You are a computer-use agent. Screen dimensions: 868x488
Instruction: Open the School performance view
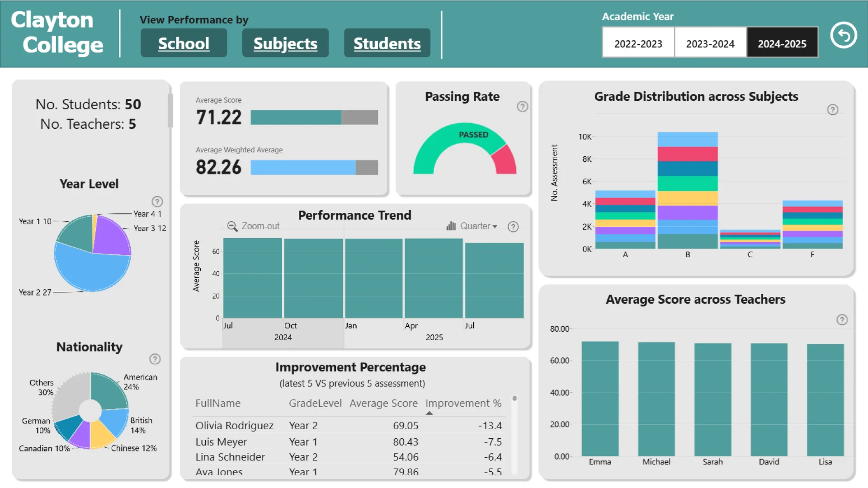coord(184,43)
